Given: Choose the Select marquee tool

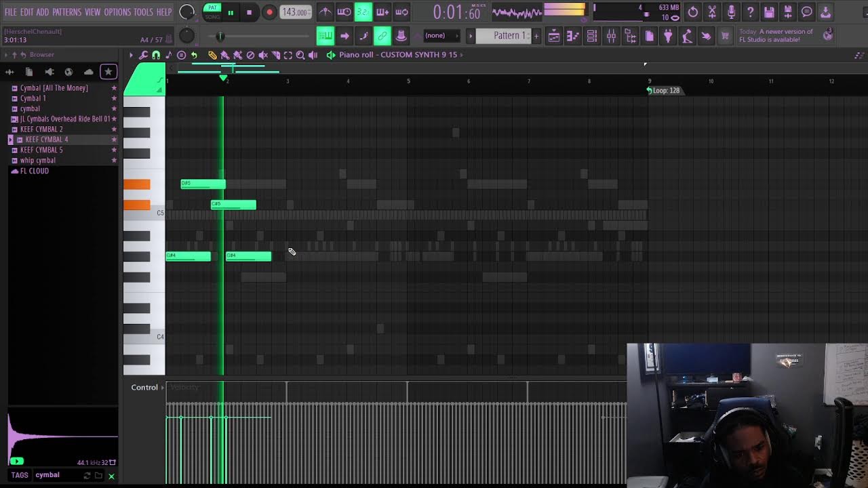Looking at the screenshot, I should click(288, 55).
